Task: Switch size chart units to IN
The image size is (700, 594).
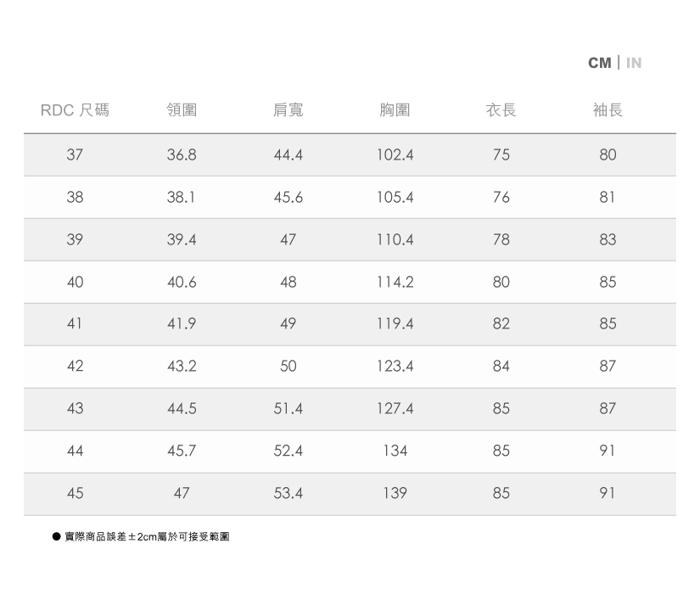Action: tap(634, 63)
